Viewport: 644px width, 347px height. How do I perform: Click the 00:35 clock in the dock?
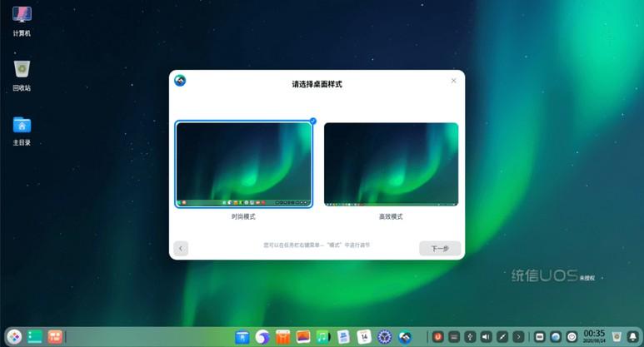tap(594, 336)
